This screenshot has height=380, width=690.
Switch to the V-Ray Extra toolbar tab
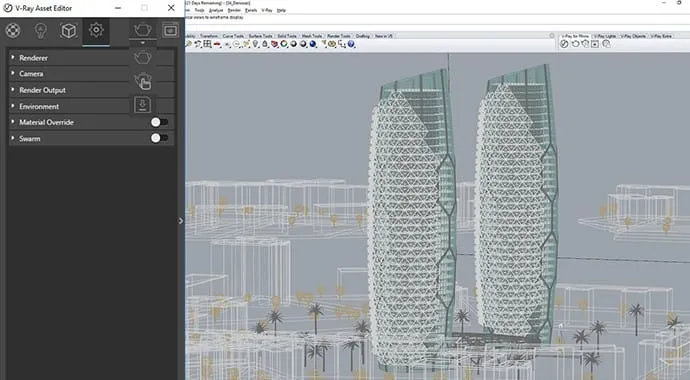coord(661,36)
